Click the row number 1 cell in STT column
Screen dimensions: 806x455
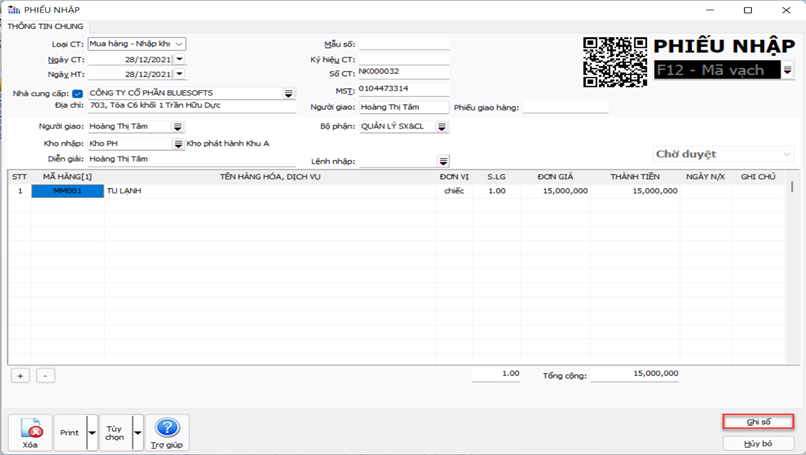point(20,191)
